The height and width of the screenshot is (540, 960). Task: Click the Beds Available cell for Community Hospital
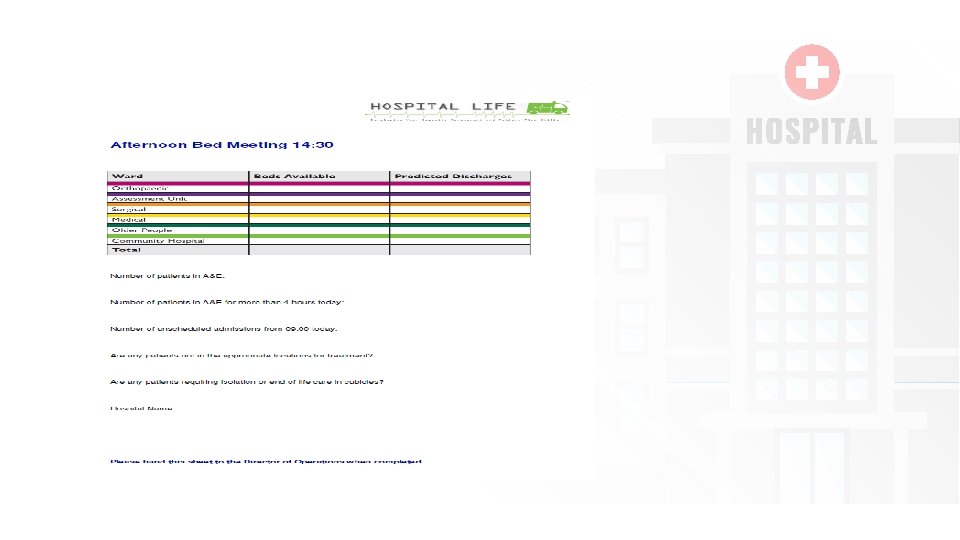[x=319, y=241]
